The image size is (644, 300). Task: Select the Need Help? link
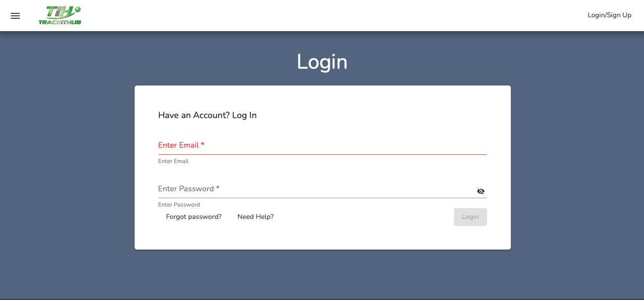tap(255, 217)
